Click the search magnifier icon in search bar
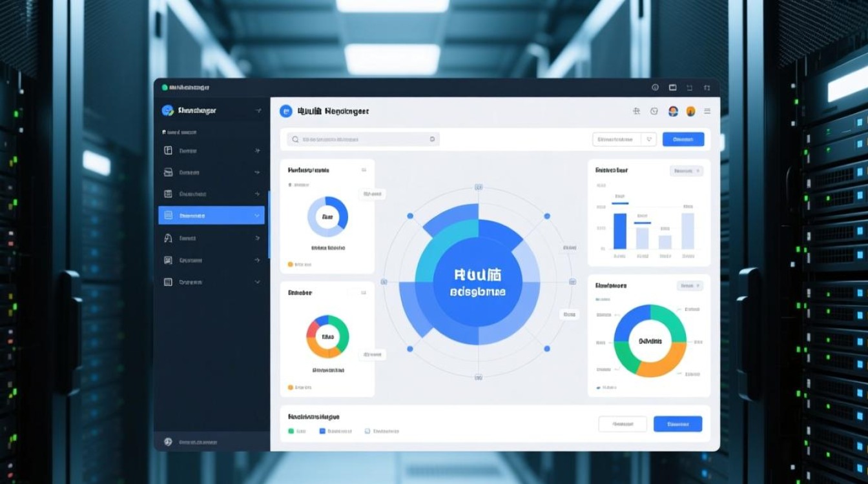This screenshot has height=484, width=868. coord(295,139)
